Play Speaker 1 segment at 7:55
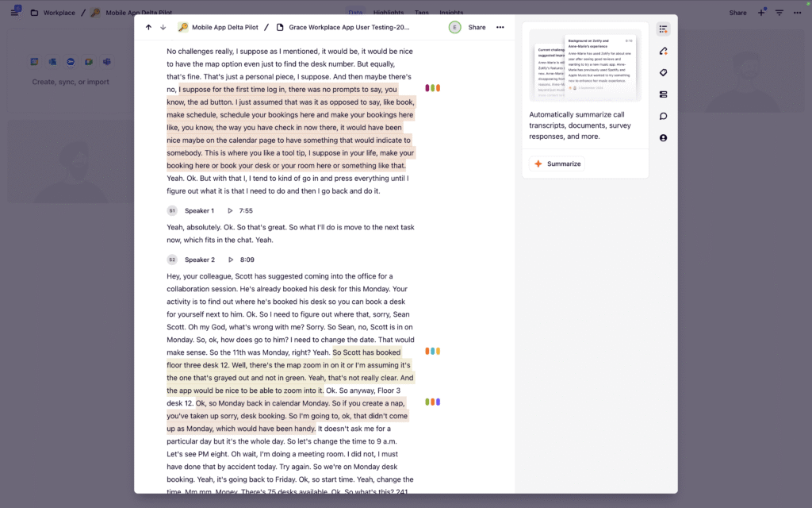The height and width of the screenshot is (508, 812). [230, 210]
